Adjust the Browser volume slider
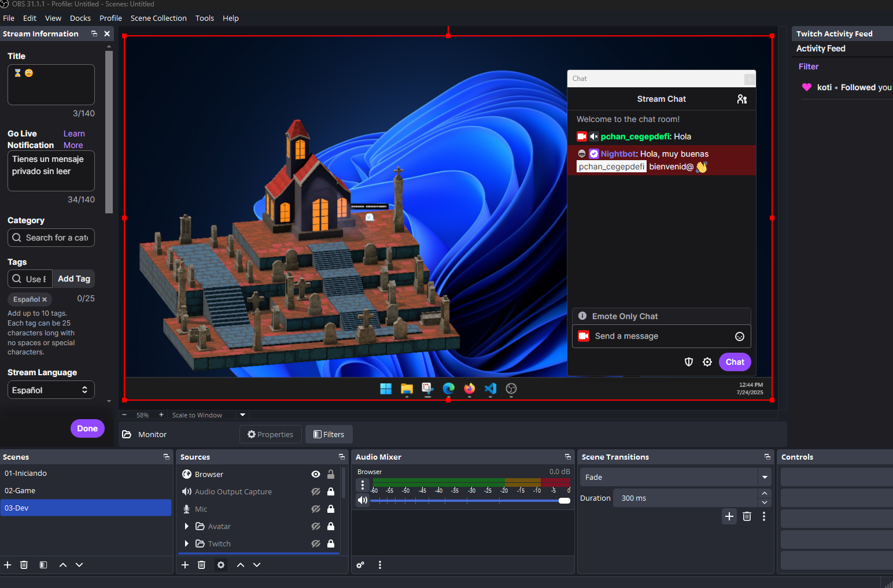Image resolution: width=893 pixels, height=588 pixels. click(x=470, y=501)
